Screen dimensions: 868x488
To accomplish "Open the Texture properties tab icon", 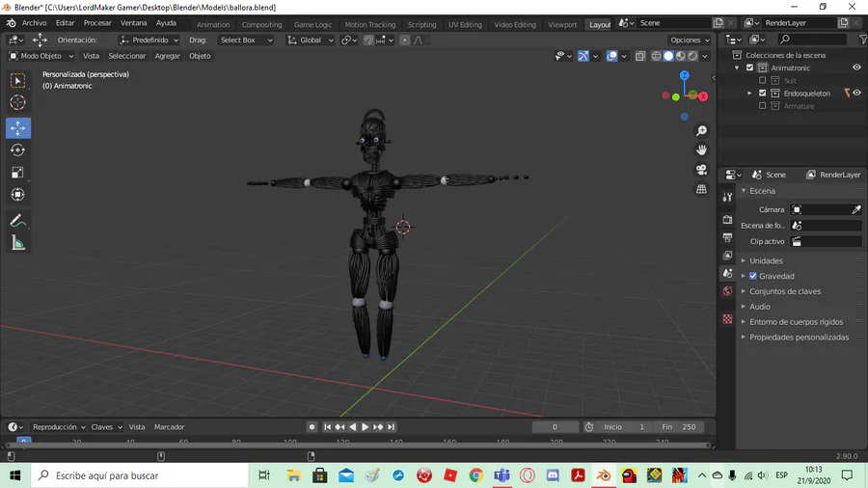I will [x=727, y=319].
